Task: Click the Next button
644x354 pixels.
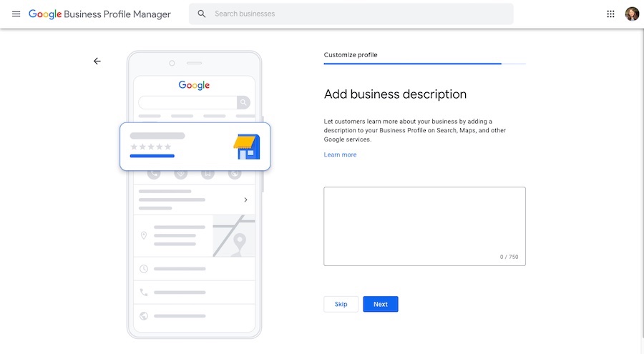Action: (x=381, y=305)
